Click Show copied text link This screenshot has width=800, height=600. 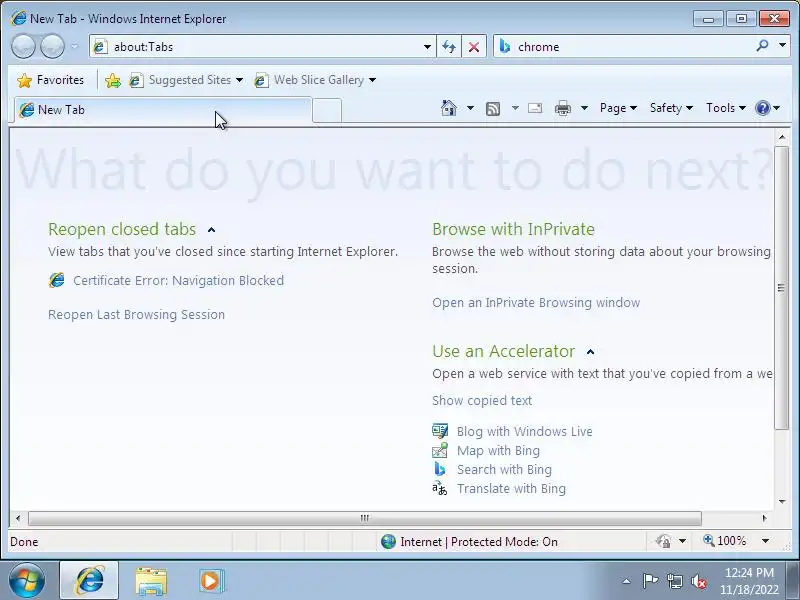click(x=482, y=401)
